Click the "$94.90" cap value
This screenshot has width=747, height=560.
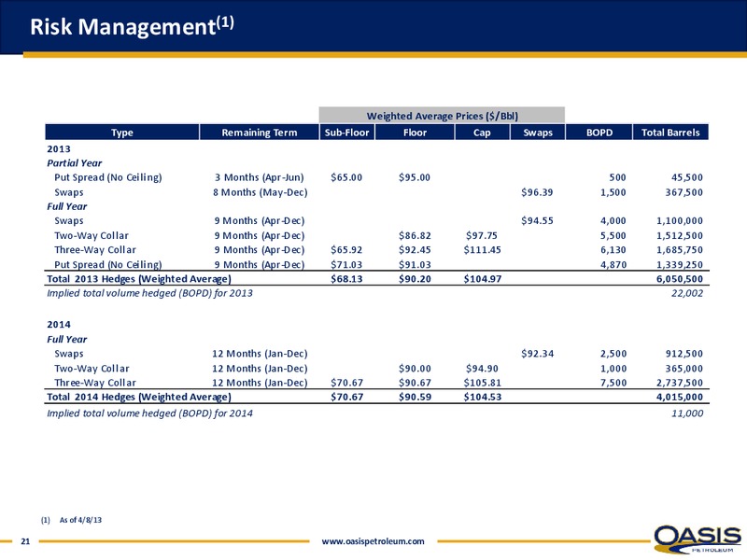coord(481,369)
